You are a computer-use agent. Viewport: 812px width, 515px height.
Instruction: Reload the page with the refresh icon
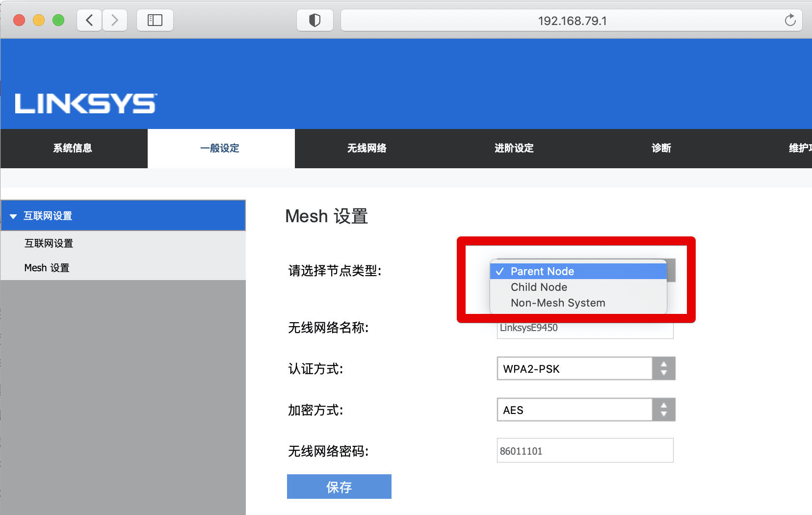pyautogui.click(x=789, y=20)
